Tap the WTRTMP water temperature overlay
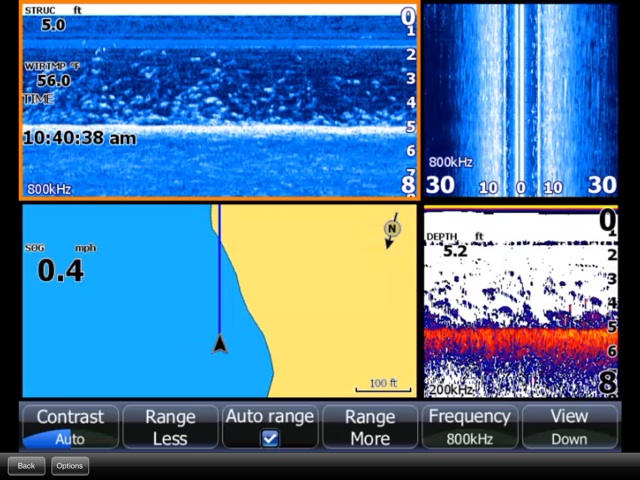Viewport: 640px width, 480px height. click(52, 75)
